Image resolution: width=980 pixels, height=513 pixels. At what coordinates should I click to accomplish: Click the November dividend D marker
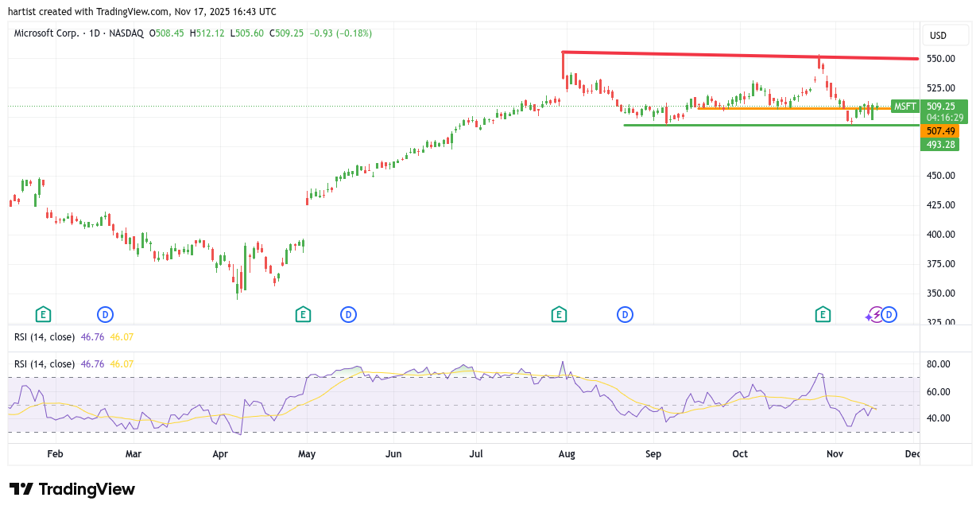889,315
